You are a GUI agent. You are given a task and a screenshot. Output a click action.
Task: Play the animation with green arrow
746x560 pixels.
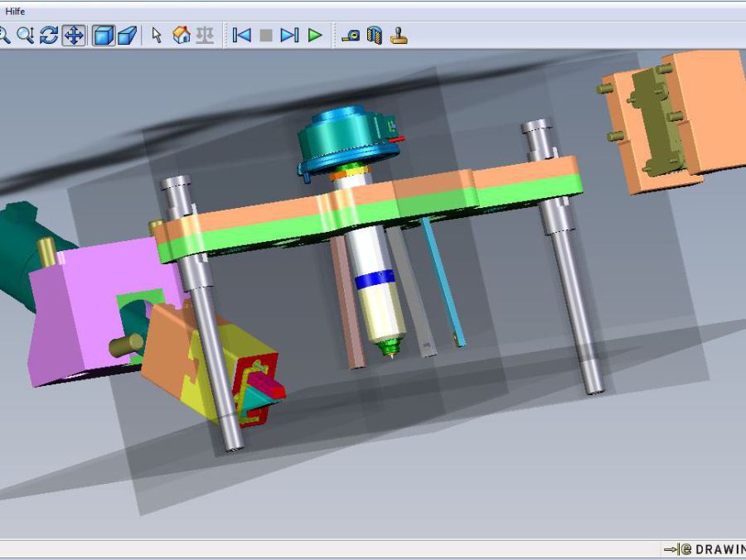coord(315,36)
